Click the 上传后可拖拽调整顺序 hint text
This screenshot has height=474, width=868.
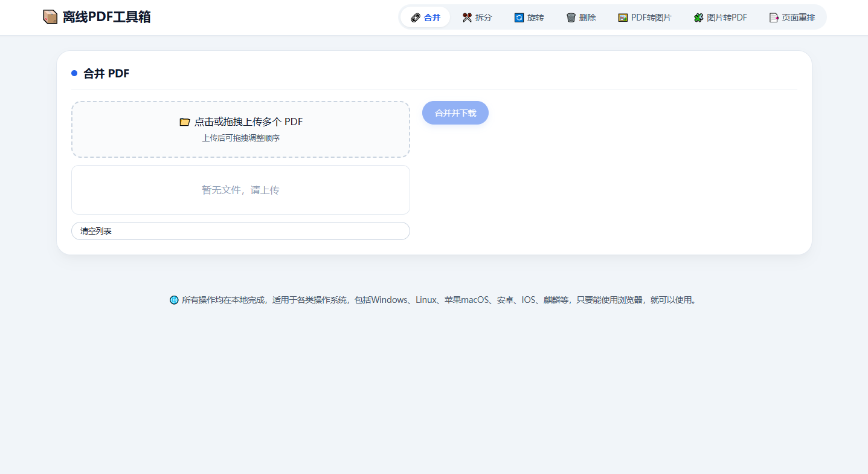click(240, 138)
